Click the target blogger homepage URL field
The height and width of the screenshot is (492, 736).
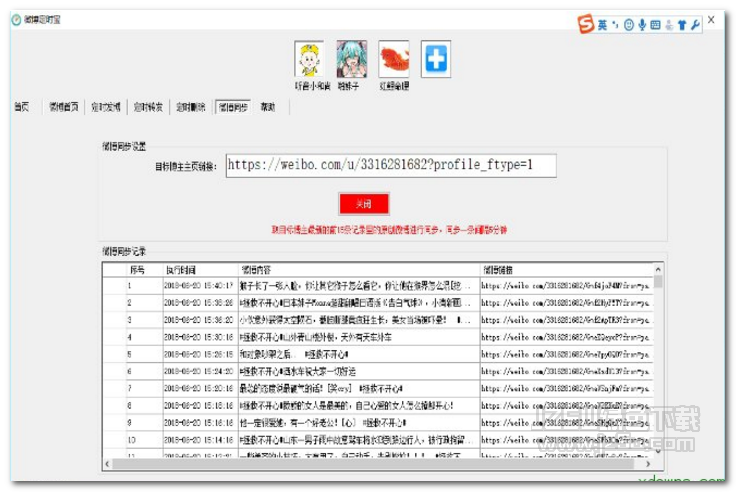391,165
